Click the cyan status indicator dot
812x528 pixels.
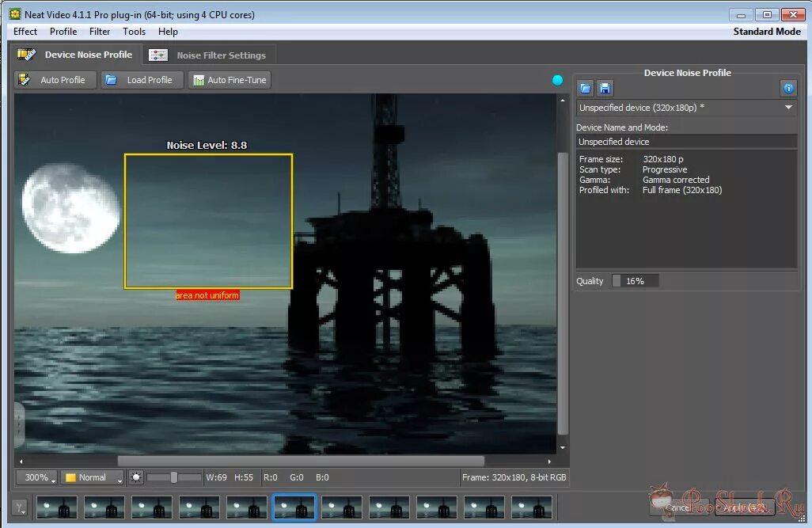(x=557, y=80)
